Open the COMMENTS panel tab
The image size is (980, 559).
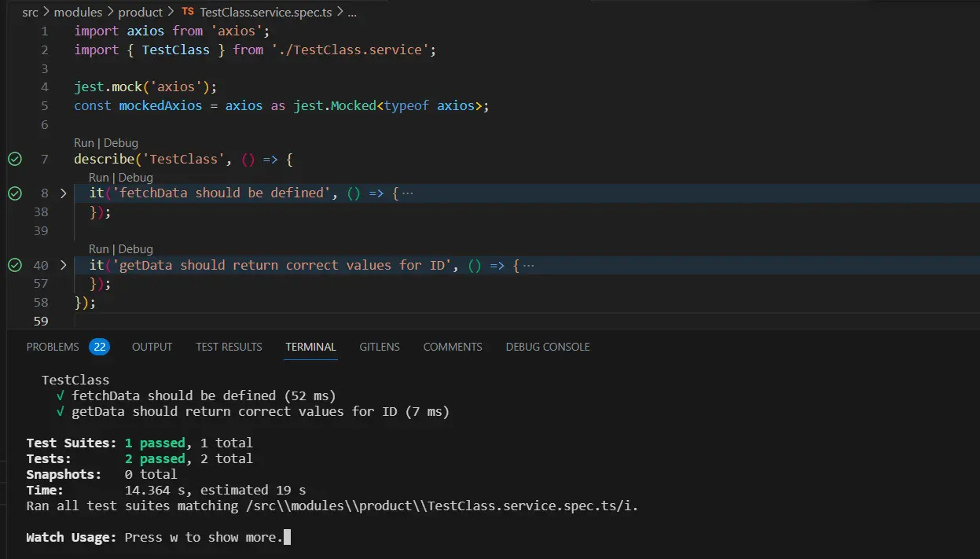coord(452,347)
